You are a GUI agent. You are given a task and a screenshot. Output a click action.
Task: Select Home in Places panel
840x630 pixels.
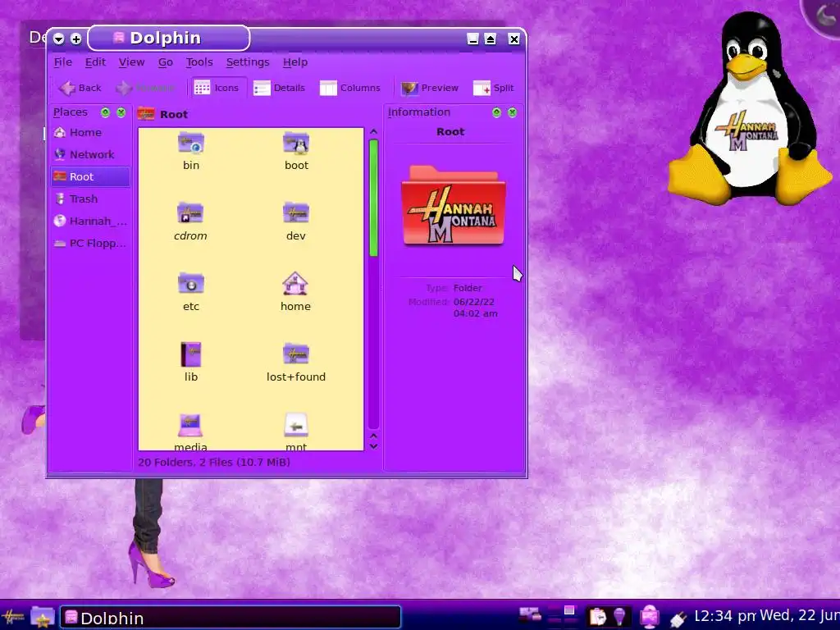click(90, 132)
